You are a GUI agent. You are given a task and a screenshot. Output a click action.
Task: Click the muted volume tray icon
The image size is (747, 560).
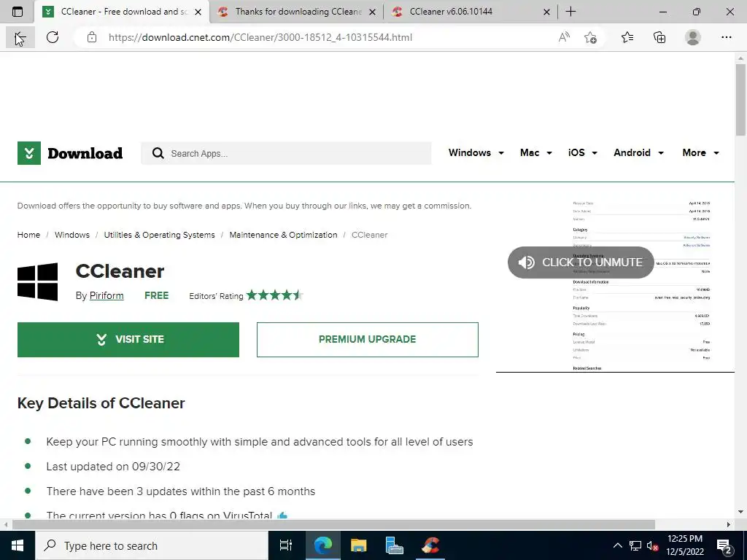click(652, 545)
